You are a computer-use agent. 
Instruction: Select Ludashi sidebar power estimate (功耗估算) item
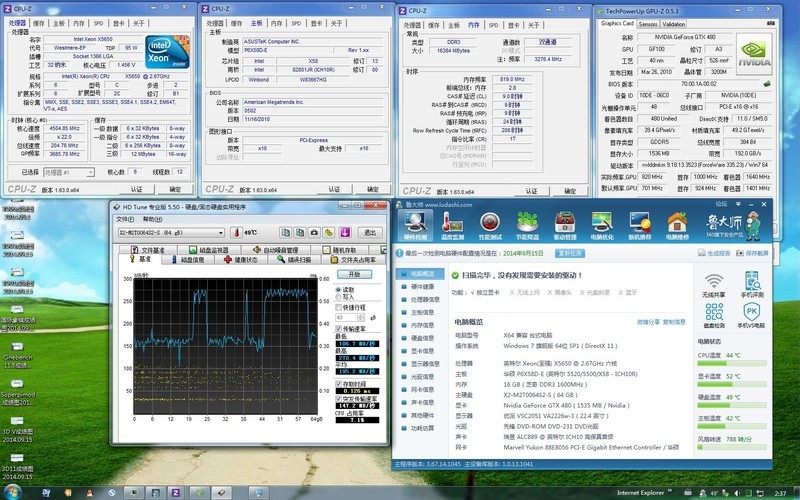[x=420, y=428]
